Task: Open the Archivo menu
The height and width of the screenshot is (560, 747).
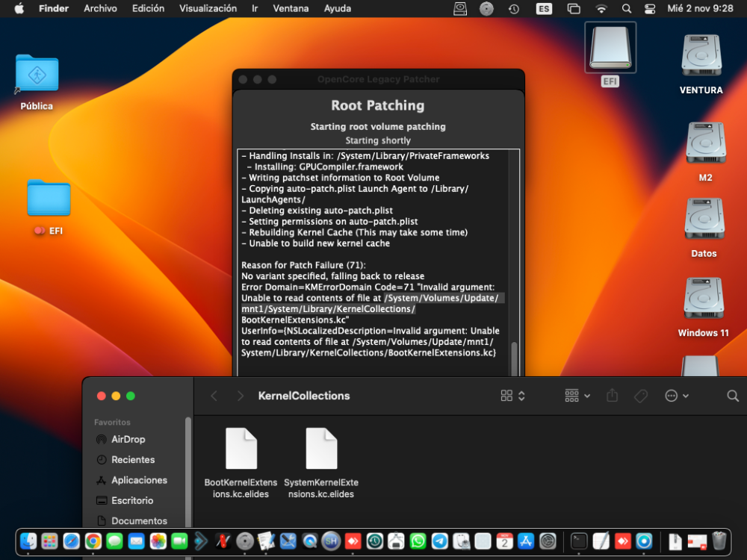Action: 100,8
